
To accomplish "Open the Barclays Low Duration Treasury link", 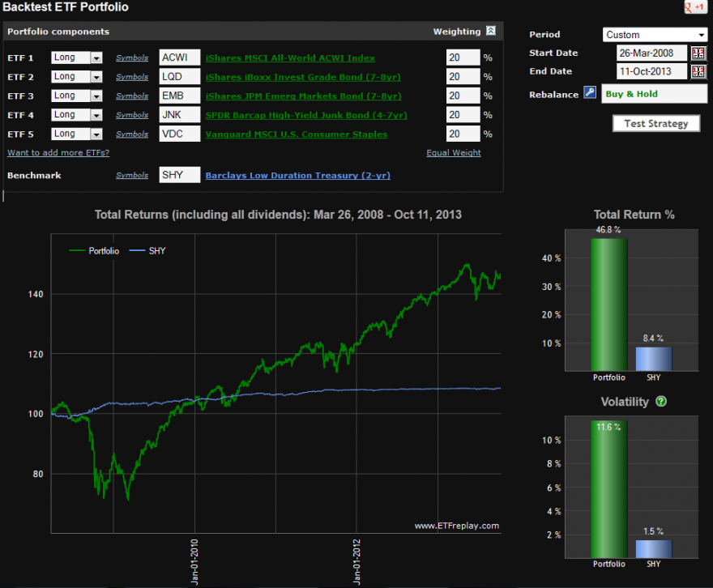I will tap(297, 175).
